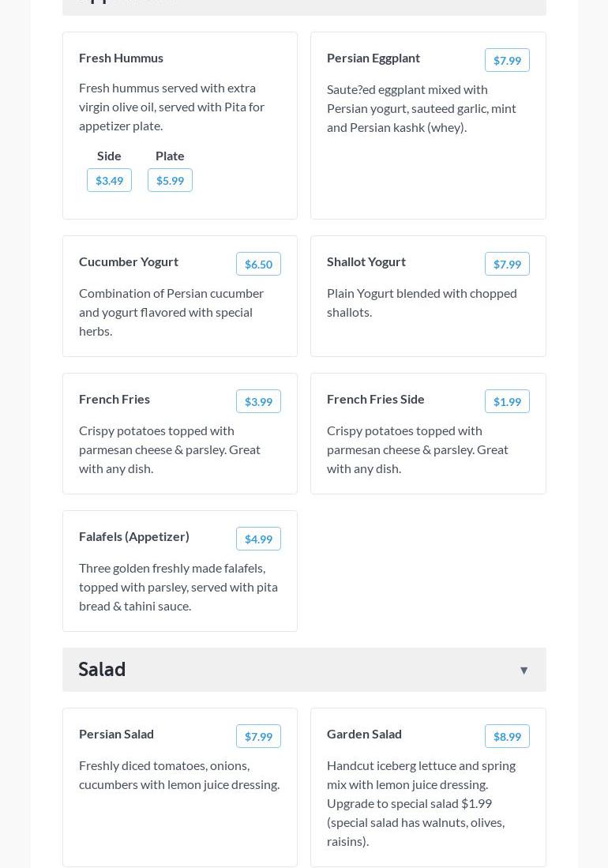The image size is (608, 868).
Task: Click the Cucumber Yogurt item name
Action: click(x=129, y=261)
